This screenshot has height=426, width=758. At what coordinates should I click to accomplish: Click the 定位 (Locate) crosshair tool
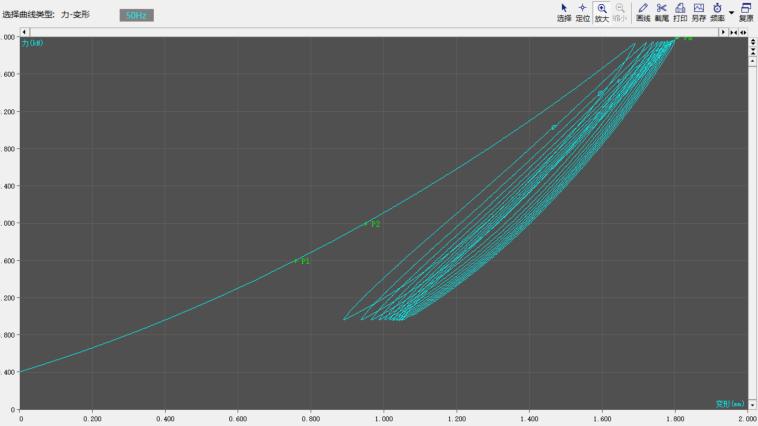pos(582,12)
